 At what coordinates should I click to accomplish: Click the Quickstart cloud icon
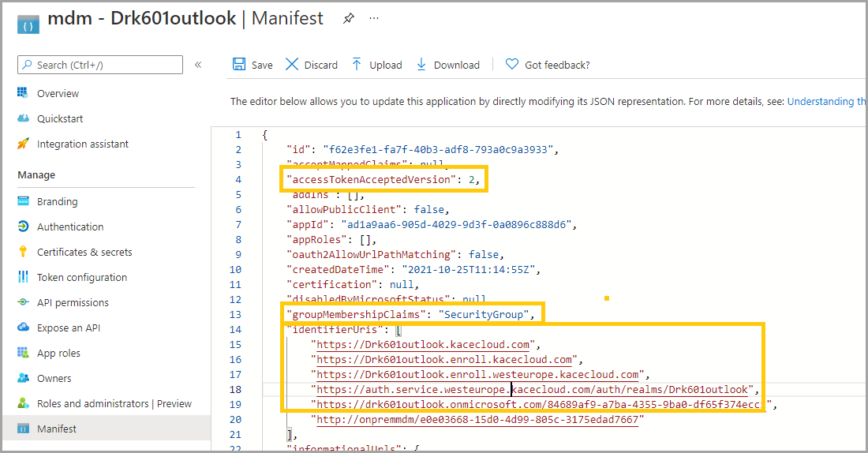(x=23, y=118)
